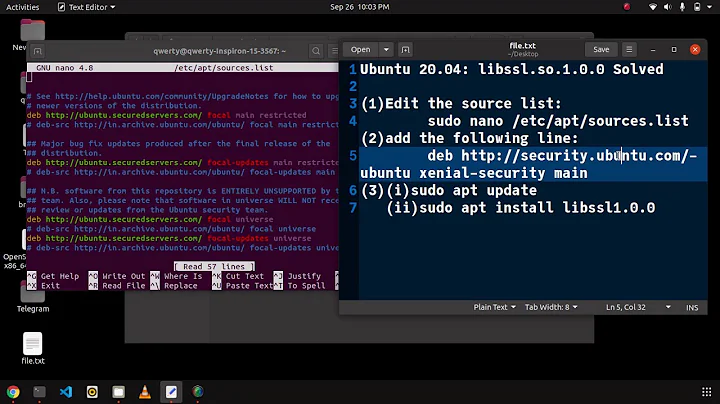The height and width of the screenshot is (404, 720).
Task: Open Tab Width: 8 dropdown
Action: 551,307
